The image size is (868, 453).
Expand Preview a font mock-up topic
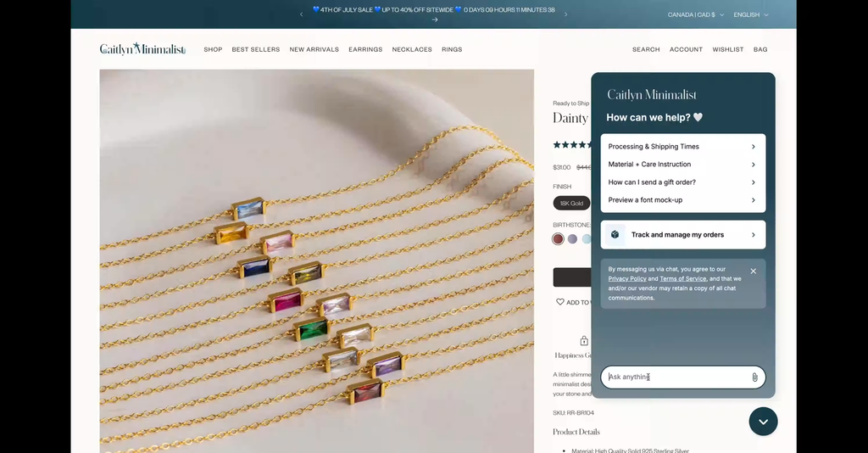tap(682, 200)
